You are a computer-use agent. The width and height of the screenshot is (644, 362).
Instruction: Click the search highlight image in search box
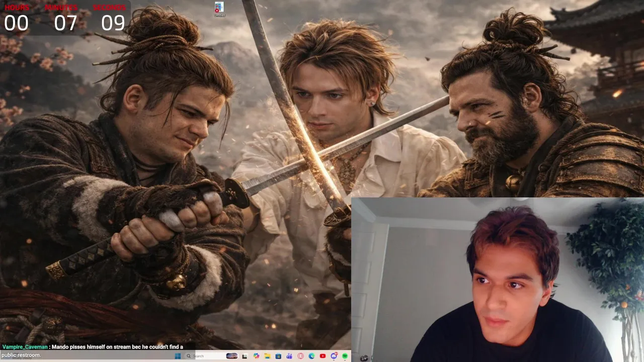[232, 356]
